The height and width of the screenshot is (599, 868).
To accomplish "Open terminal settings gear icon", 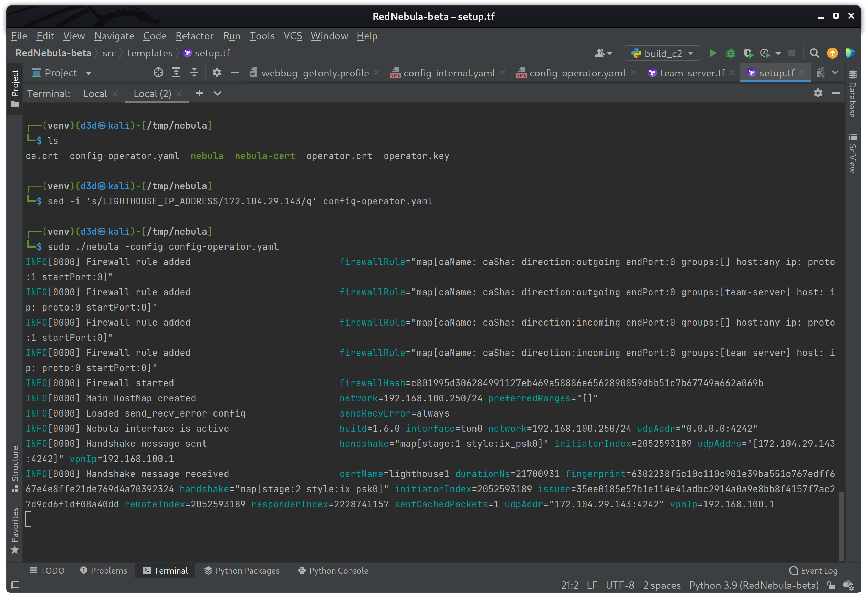I will click(818, 93).
